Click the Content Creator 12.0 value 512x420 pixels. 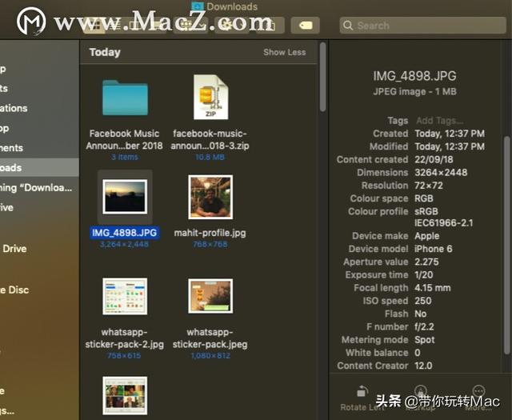(x=423, y=366)
